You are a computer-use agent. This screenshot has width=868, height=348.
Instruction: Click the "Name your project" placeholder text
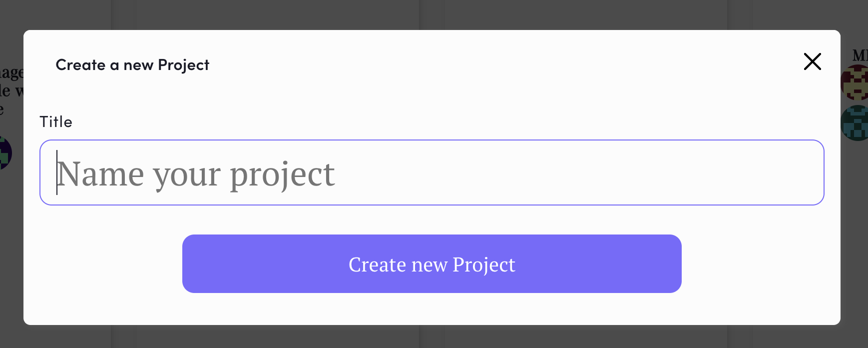pyautogui.click(x=196, y=174)
